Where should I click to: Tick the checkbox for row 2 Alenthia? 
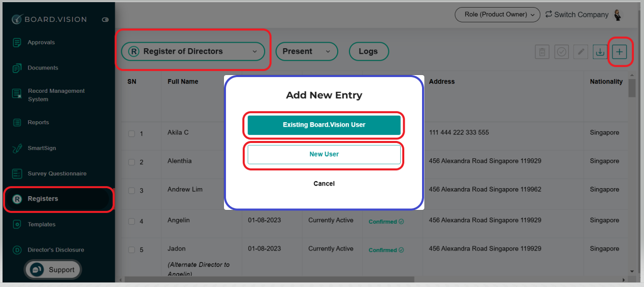[132, 162]
